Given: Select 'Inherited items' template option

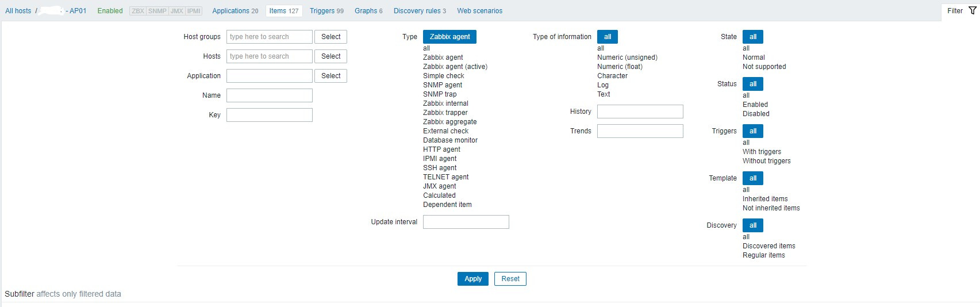Looking at the screenshot, I should tap(765, 199).
